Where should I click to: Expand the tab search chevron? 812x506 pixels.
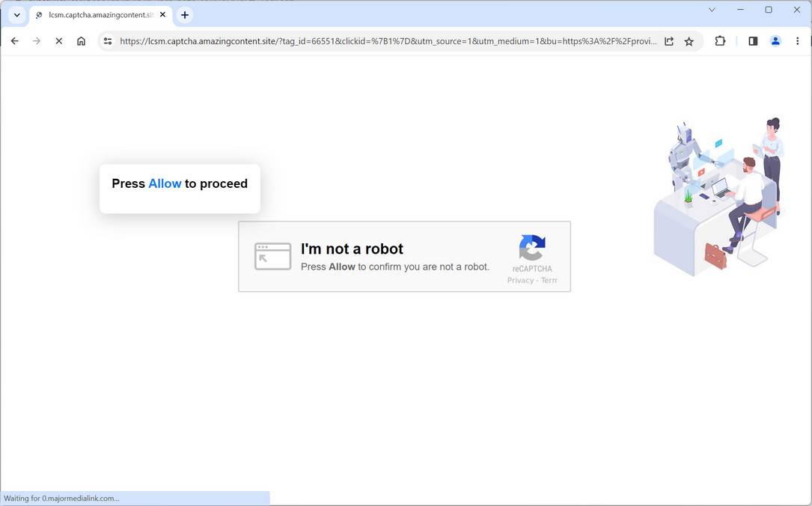coord(16,14)
